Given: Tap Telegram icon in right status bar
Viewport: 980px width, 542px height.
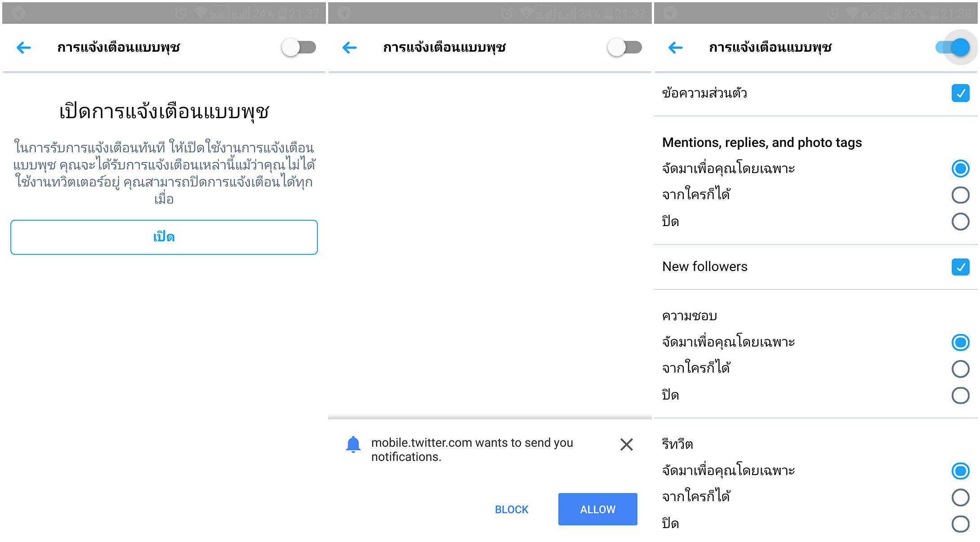Looking at the screenshot, I should point(670,13).
